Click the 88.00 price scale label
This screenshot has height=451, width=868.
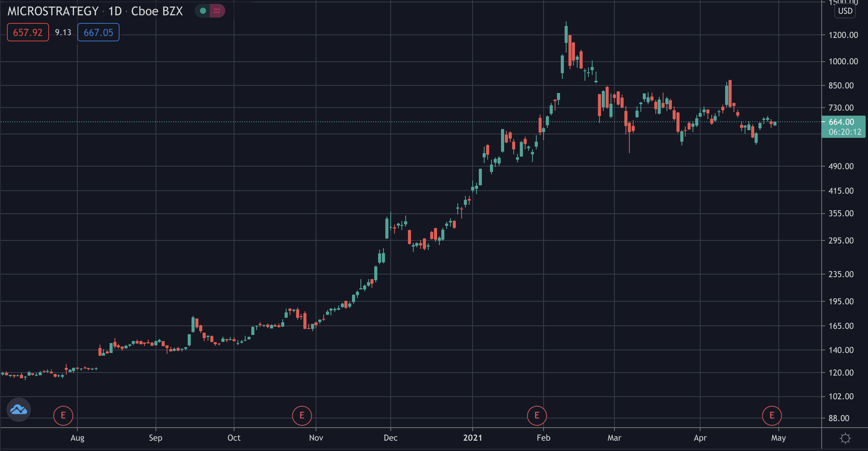coord(839,418)
